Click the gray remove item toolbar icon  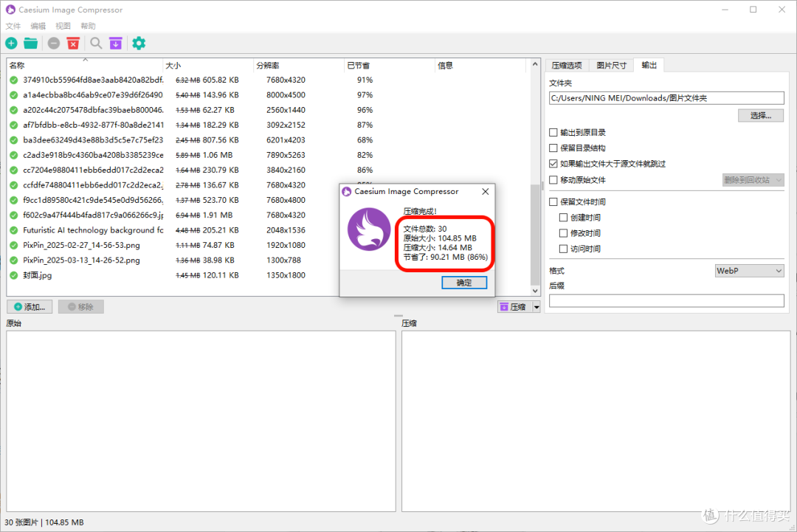click(54, 44)
